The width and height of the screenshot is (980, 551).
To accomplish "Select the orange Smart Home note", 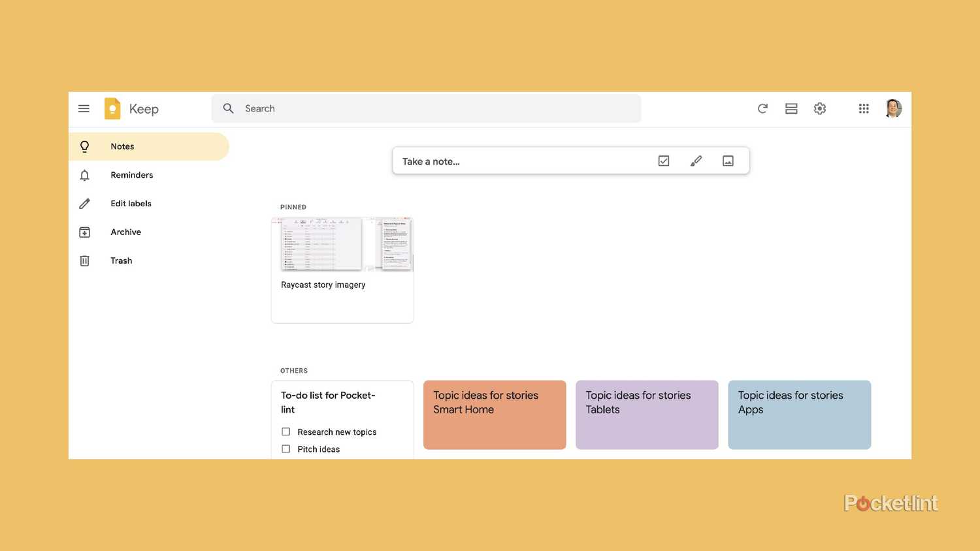I will (494, 415).
